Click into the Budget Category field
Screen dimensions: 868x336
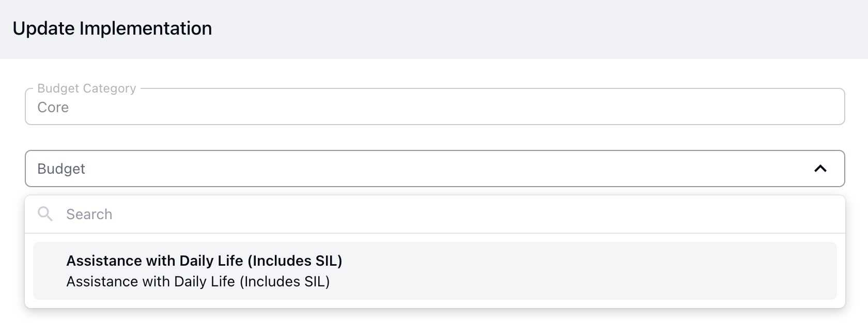pos(435,106)
